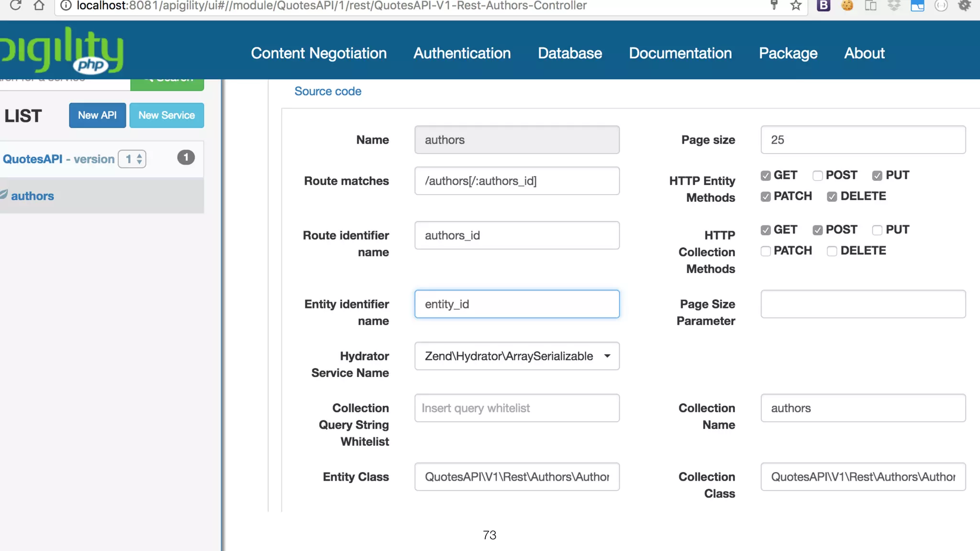
Task: Go to the Authentication menu item
Action: click(462, 53)
